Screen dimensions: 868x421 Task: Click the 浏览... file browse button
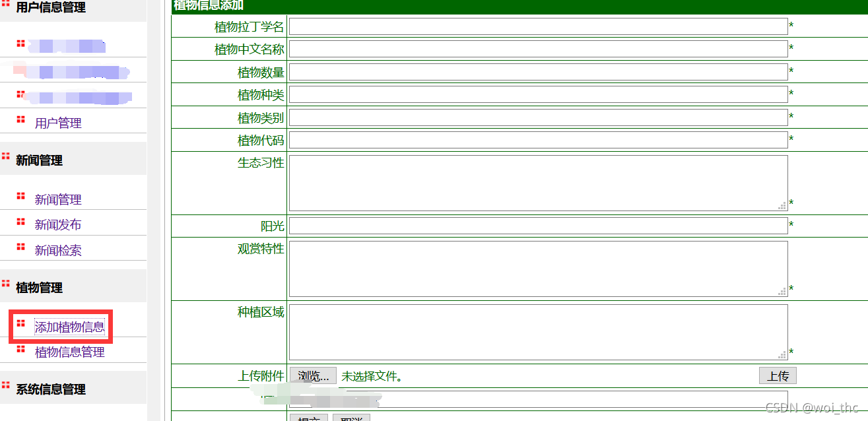[x=313, y=376]
